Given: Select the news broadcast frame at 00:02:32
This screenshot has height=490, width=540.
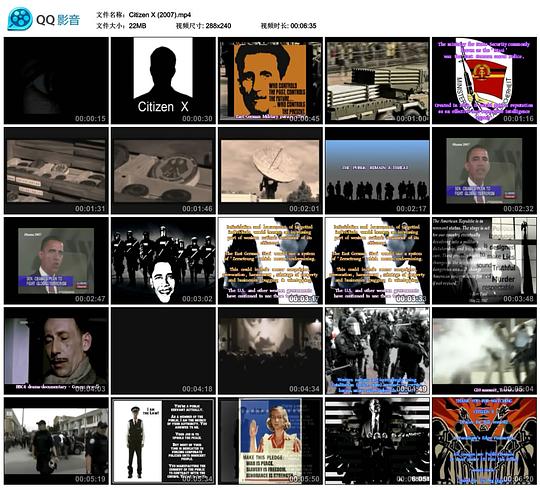Looking at the screenshot, I should tap(484, 171).
